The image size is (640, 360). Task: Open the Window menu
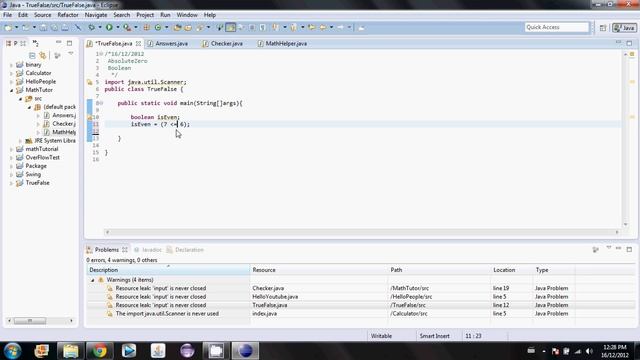point(187,15)
